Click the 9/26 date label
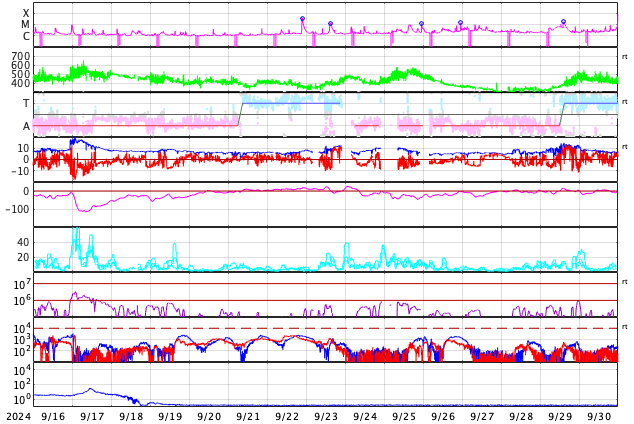The height and width of the screenshot is (424, 634). click(443, 416)
